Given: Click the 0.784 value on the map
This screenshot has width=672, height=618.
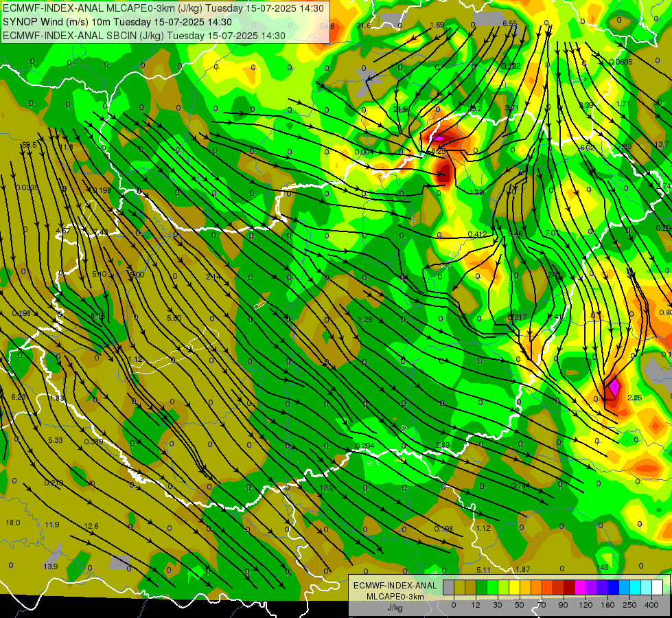Looking at the screenshot, I should pyautogui.click(x=520, y=486).
